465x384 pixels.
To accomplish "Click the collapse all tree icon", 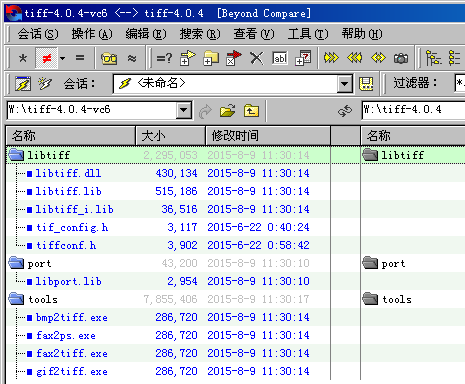I will tap(454, 58).
